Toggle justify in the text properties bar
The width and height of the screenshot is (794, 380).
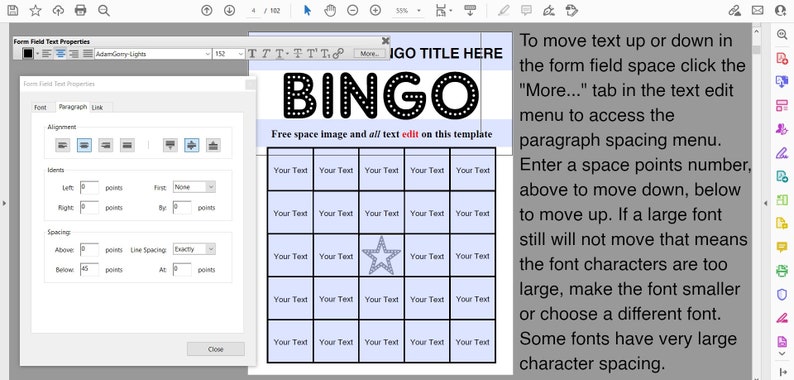coord(88,54)
